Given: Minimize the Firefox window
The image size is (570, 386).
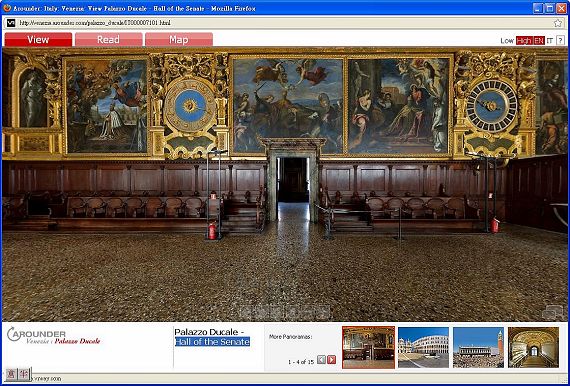Looking at the screenshot, I should tap(538, 8).
